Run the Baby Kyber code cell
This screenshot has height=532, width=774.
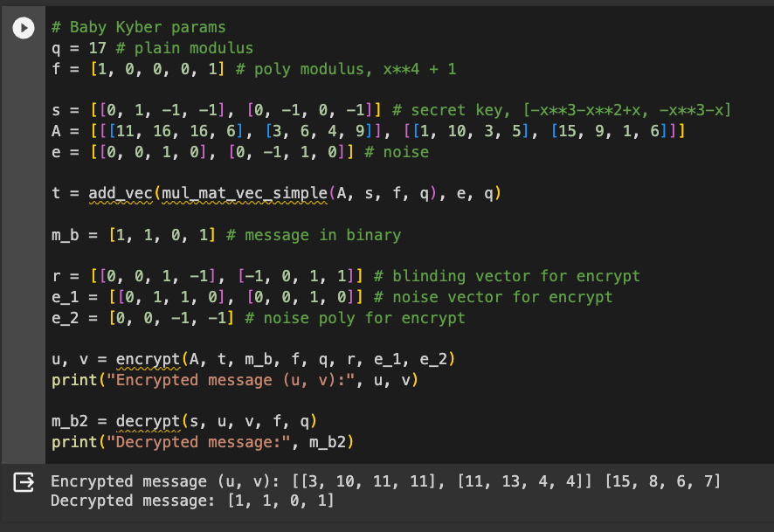click(24, 28)
